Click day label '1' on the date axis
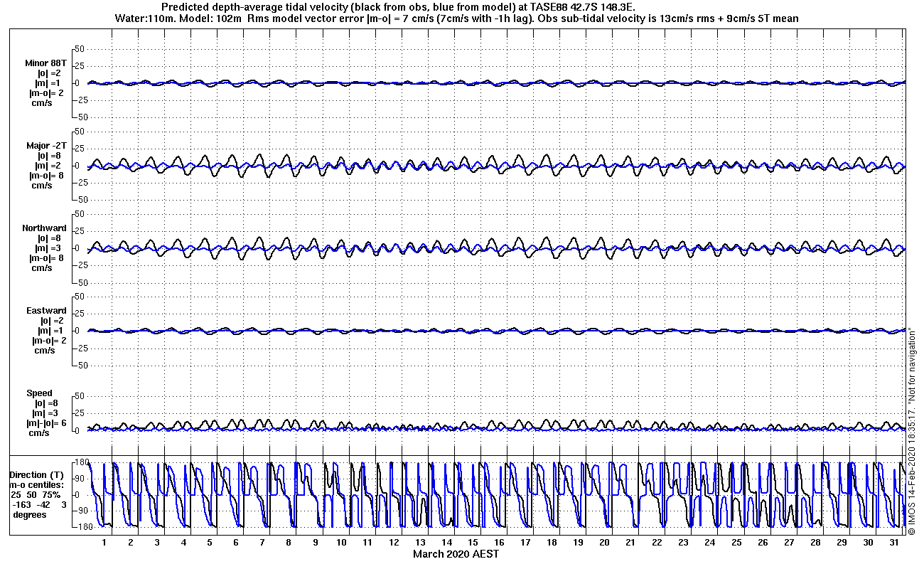Viewport: 924px width, 569px height. [x=104, y=542]
